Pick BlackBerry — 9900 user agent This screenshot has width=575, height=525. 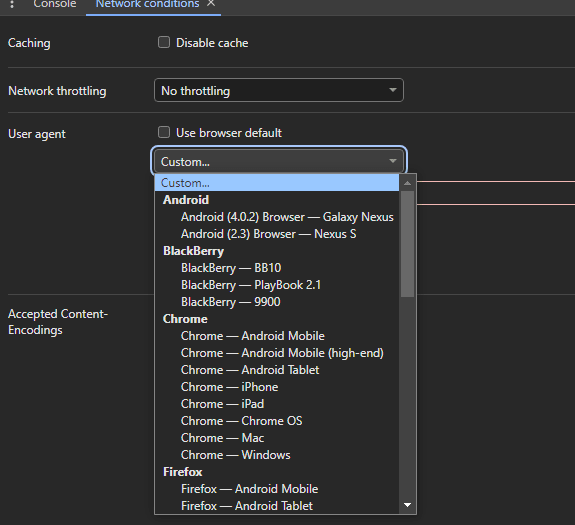coord(277,302)
